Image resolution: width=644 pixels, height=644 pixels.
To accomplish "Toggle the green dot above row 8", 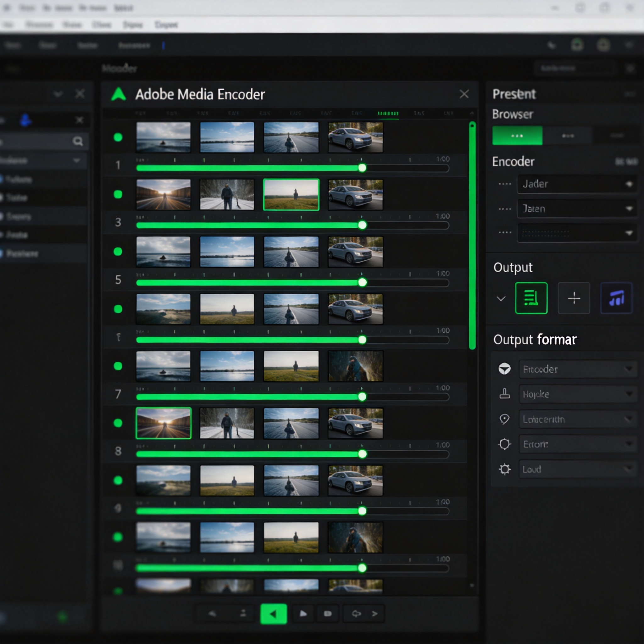I will tap(118, 423).
